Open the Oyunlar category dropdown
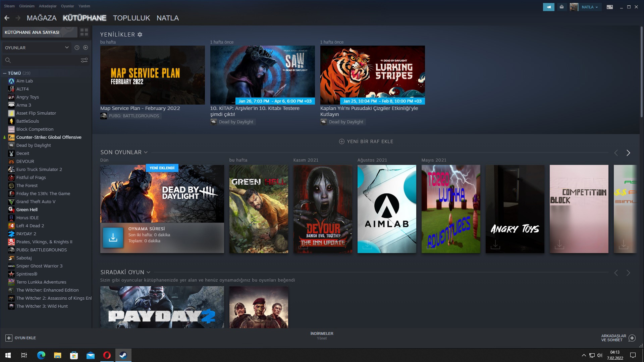 (37, 48)
